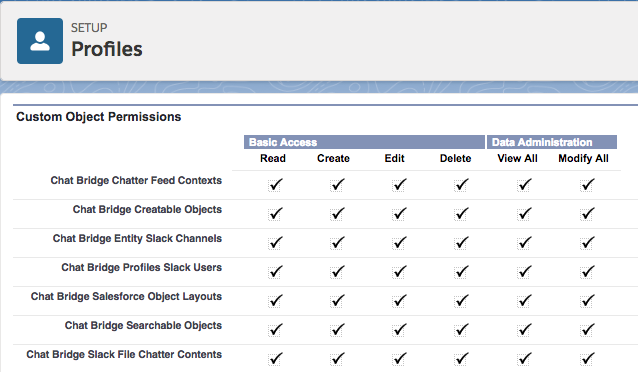The image size is (638, 372).
Task: Toggle Modify All for Chat Bridge Profiles Slack Users
Action: point(587,272)
